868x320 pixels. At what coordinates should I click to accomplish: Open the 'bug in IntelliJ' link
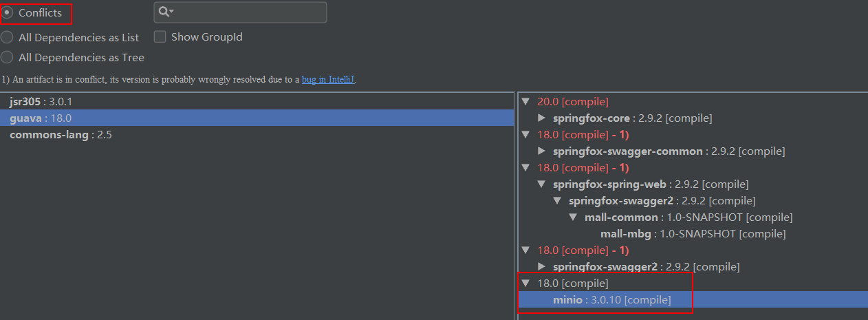click(x=328, y=79)
